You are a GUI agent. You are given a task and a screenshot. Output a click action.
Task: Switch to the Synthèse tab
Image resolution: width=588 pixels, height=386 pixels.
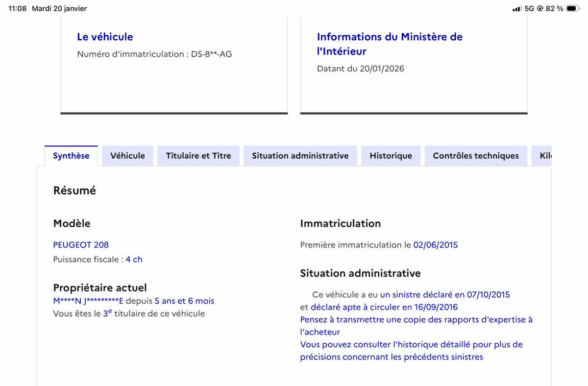[x=71, y=156]
